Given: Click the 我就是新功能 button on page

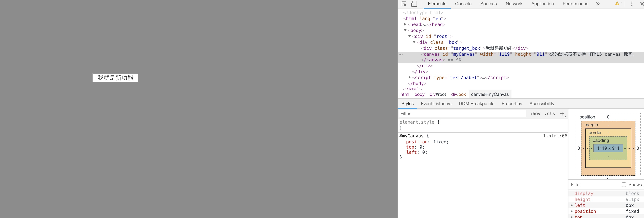Looking at the screenshot, I should [115, 78].
